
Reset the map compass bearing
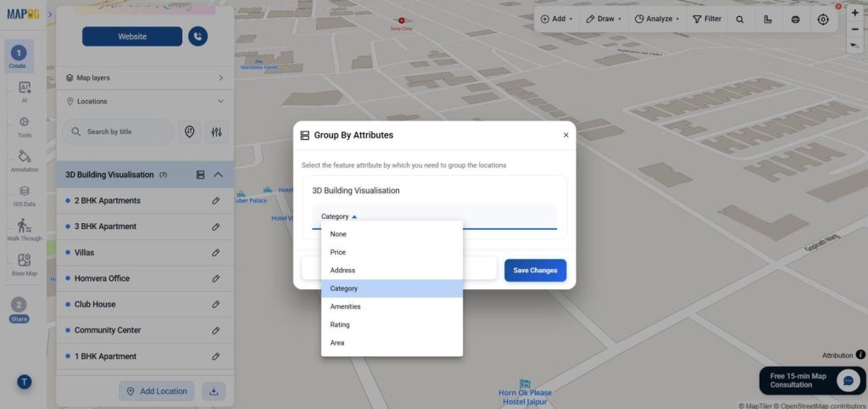pyautogui.click(x=854, y=46)
